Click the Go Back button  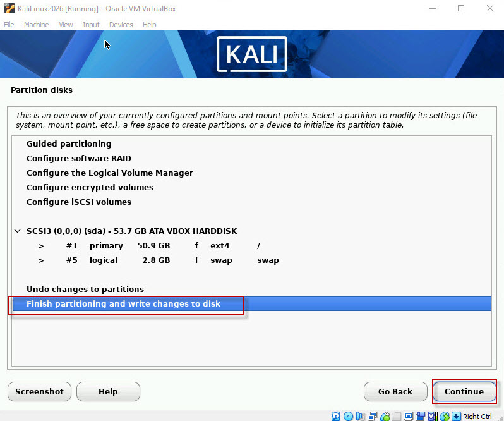pos(395,391)
